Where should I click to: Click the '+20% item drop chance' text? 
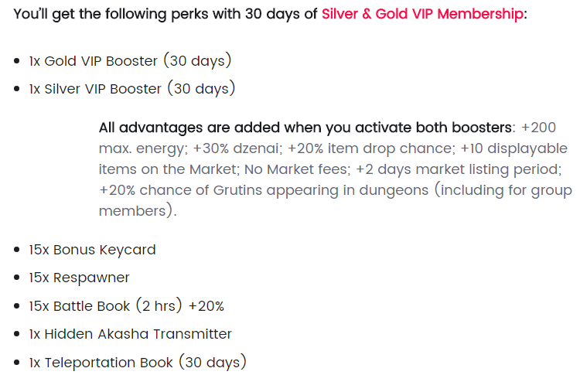[370, 148]
